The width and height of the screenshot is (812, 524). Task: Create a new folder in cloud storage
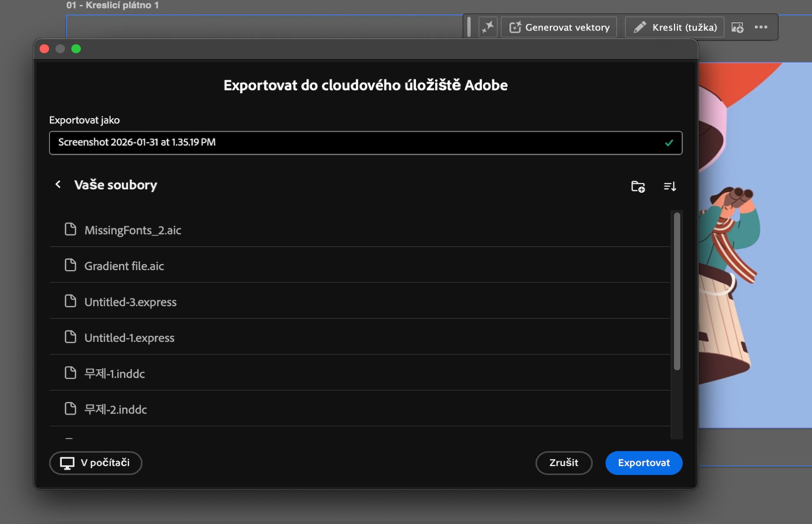(x=638, y=186)
